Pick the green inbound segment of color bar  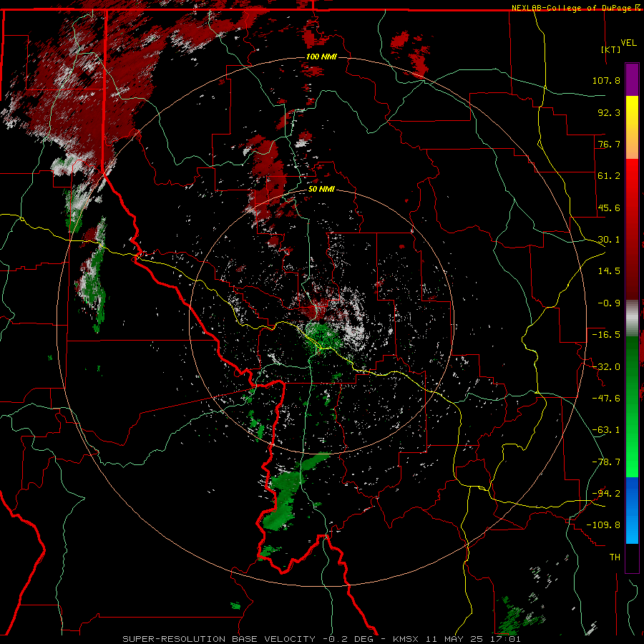coord(632,406)
